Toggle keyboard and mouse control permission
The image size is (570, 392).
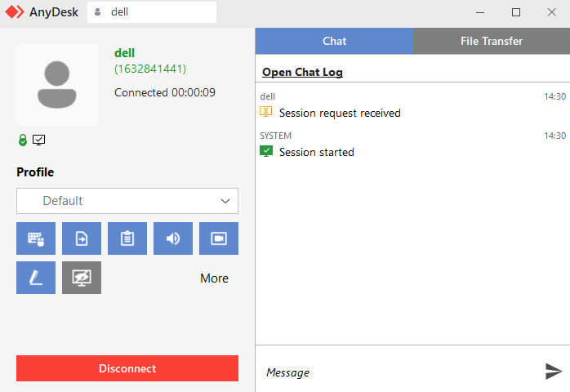point(36,238)
